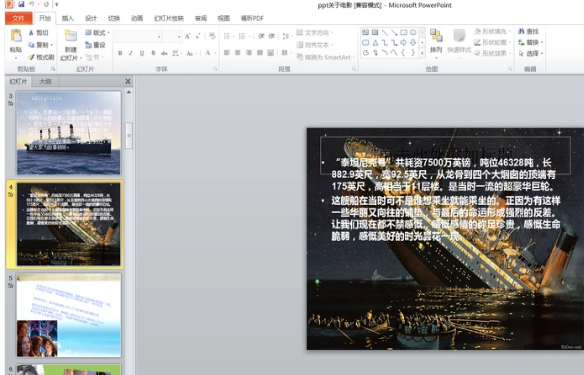Open the font size combo box

pos(172,36)
